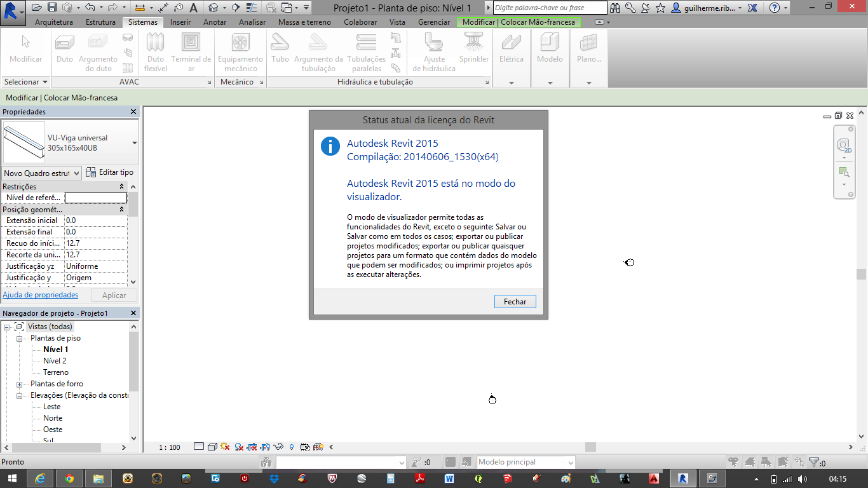Select the Tubo pipe tool

pos(280,48)
